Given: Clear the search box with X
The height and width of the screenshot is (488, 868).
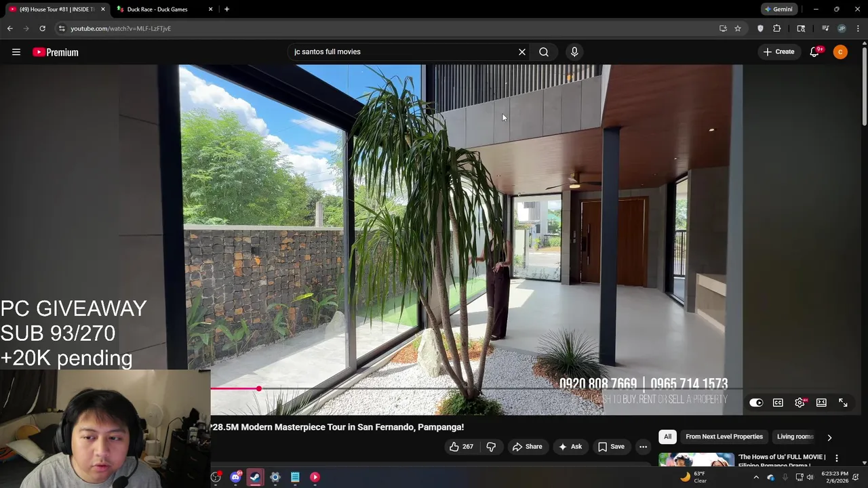Looking at the screenshot, I should (x=522, y=52).
